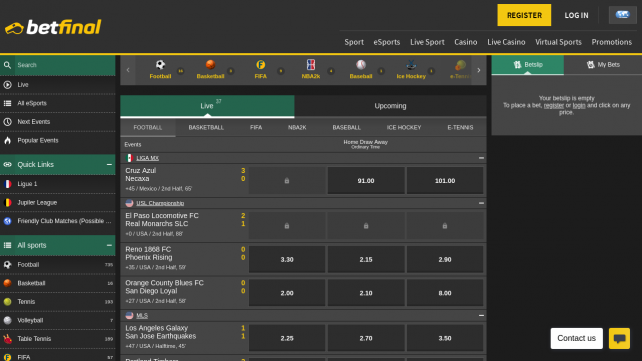The height and width of the screenshot is (361, 642).
Task: Open the Promotions menu item
Action: coord(611,42)
